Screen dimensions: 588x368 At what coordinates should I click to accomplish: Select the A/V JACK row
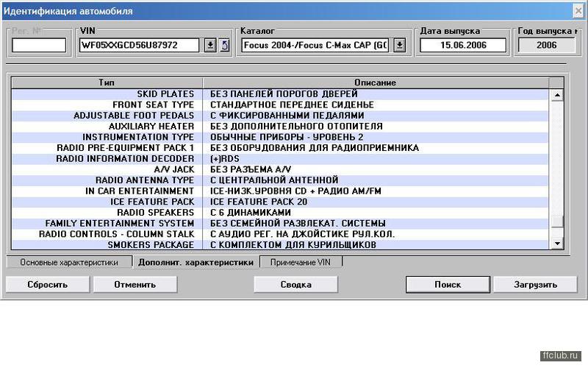click(280, 170)
